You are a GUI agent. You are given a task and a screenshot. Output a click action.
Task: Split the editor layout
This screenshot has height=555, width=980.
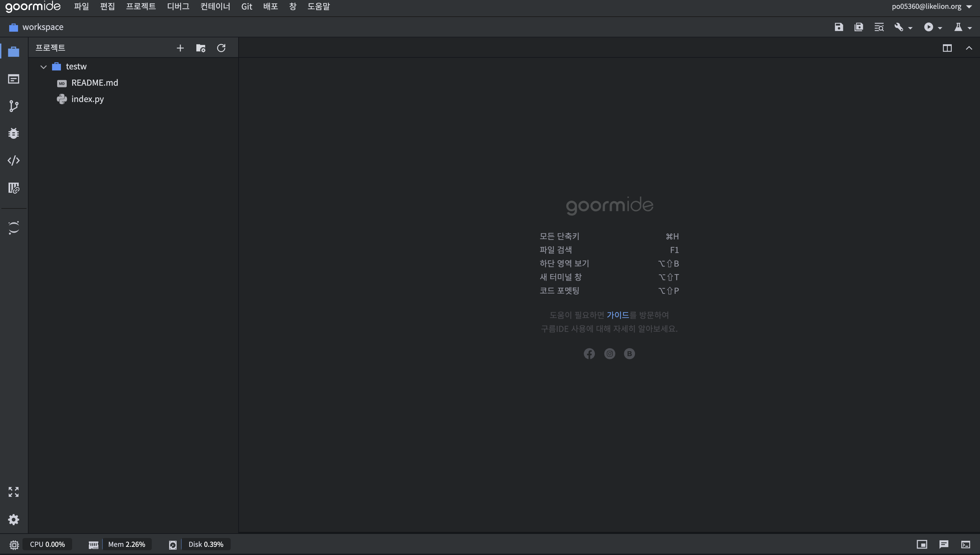click(947, 48)
